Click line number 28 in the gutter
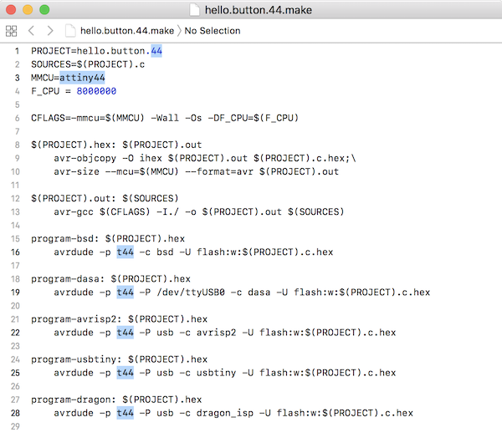 pyautogui.click(x=15, y=413)
